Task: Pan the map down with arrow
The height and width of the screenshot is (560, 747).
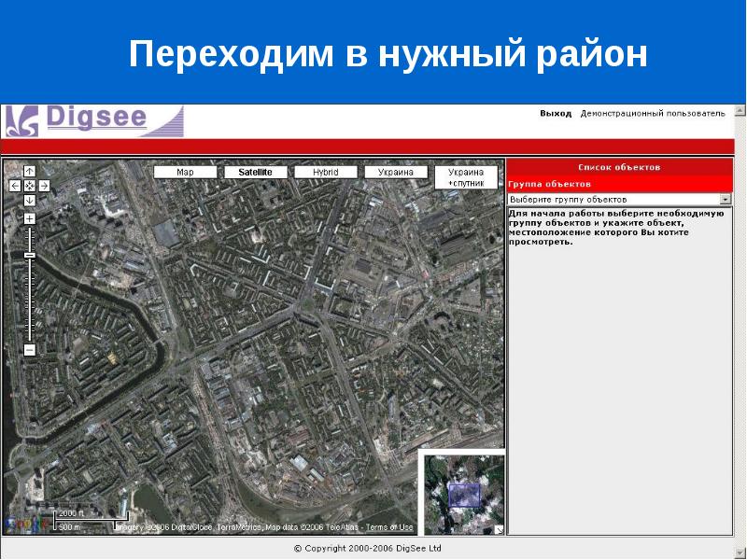Action: [x=30, y=200]
